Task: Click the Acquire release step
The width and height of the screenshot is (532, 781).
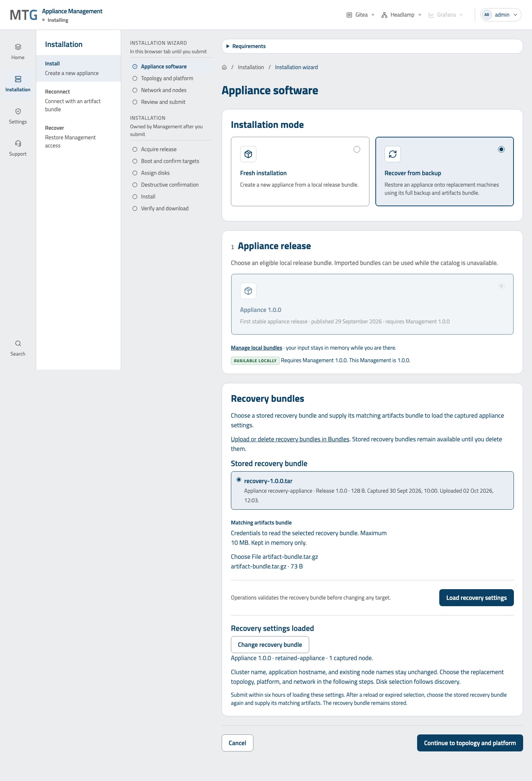Action: coord(171,149)
